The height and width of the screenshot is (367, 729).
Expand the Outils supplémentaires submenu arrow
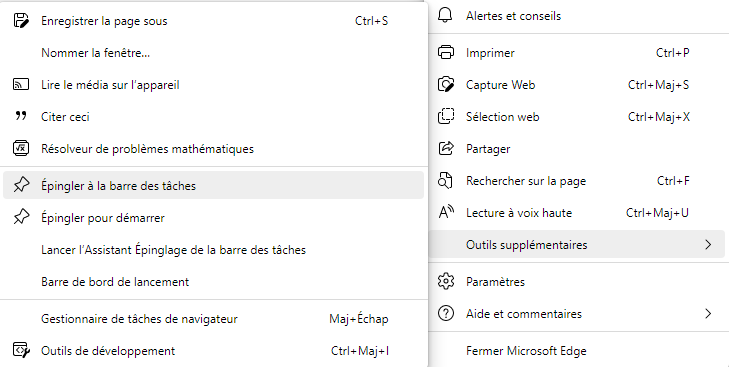click(x=708, y=245)
